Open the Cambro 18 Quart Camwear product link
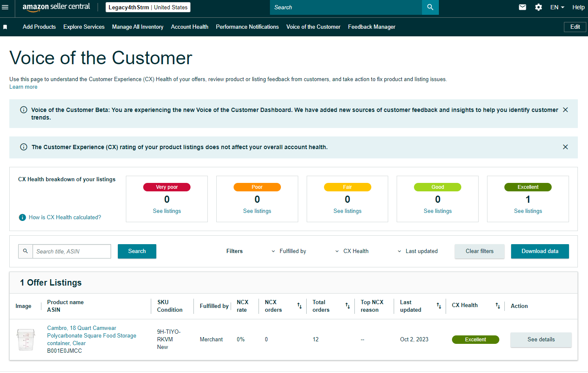Viewport: 588px width, 373px height. (x=92, y=336)
